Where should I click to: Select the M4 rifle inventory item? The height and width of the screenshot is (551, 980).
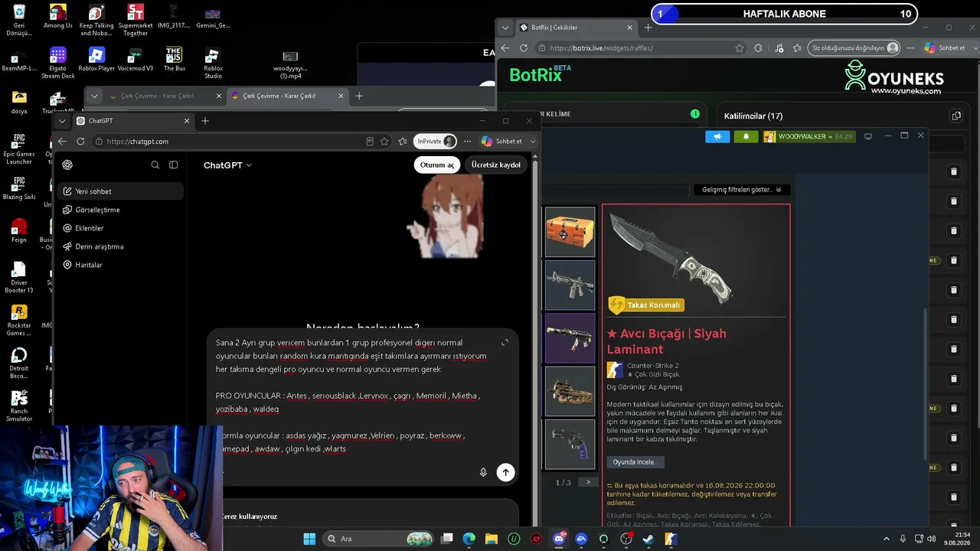(570, 285)
